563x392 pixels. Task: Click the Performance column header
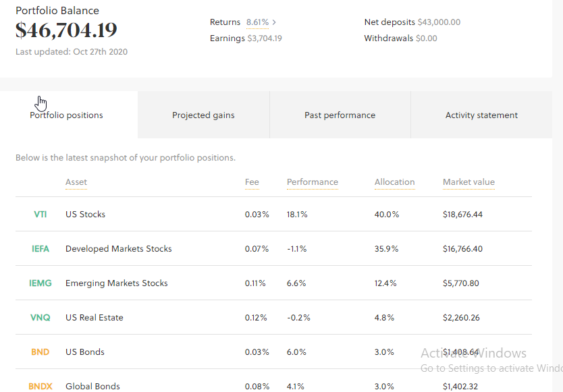tap(313, 182)
